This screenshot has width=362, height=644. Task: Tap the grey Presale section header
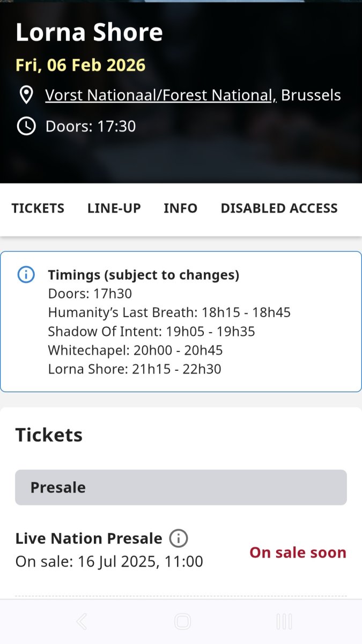(x=181, y=487)
